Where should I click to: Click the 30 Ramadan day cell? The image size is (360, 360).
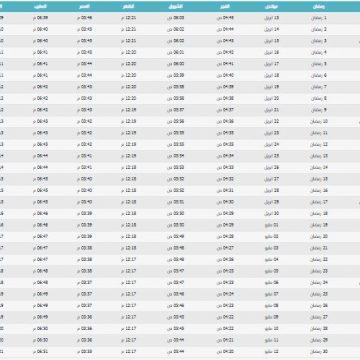click(x=319, y=351)
